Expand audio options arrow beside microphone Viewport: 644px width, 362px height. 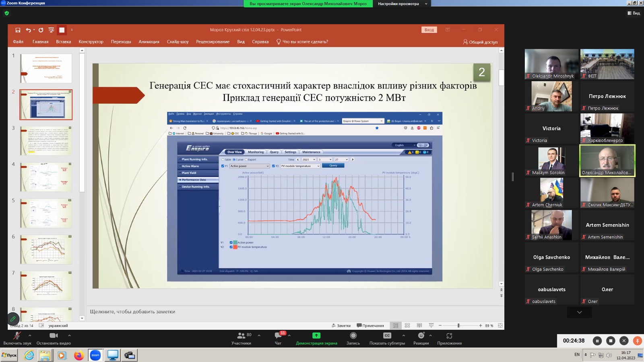(x=30, y=335)
